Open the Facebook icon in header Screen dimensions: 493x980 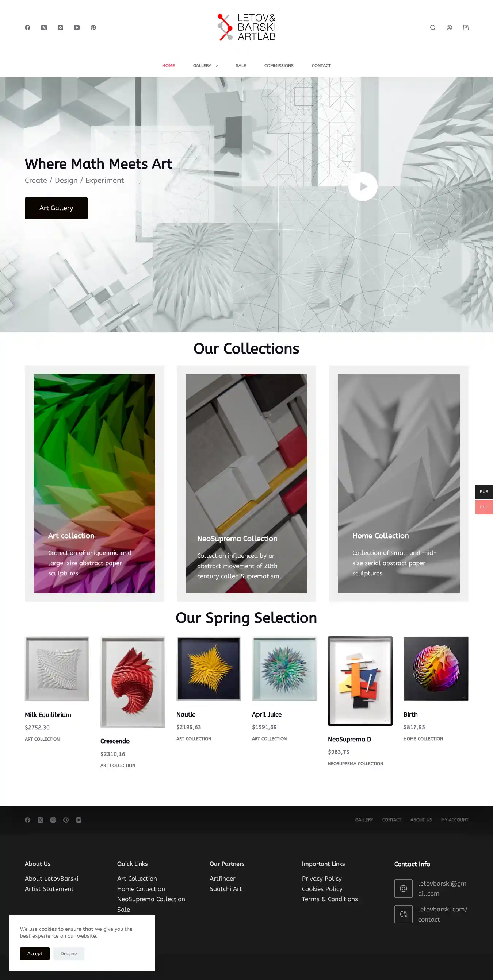27,27
